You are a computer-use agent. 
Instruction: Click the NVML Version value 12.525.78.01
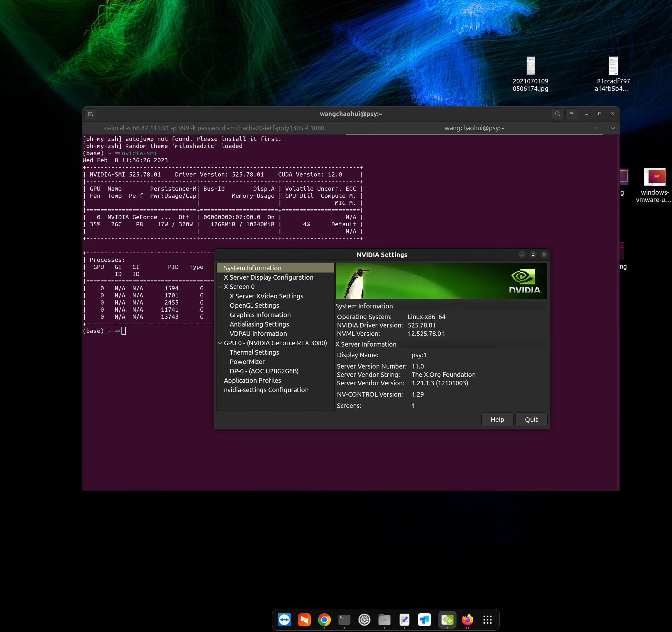click(426, 334)
